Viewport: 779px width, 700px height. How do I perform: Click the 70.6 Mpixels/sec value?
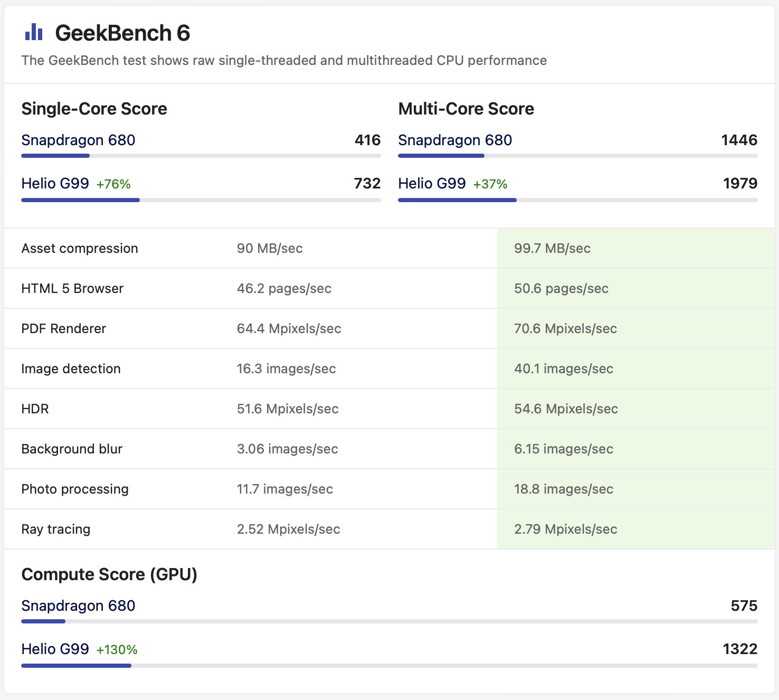pos(566,328)
